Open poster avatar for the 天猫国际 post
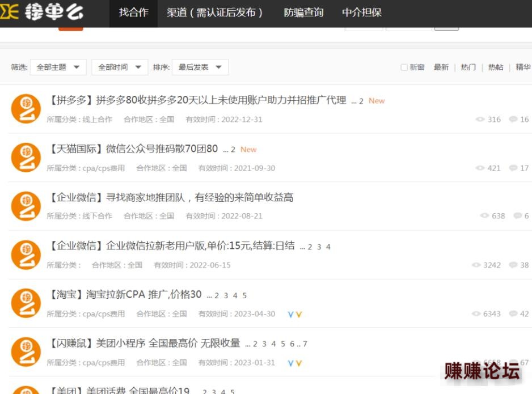This screenshot has width=532, height=394. point(26,158)
